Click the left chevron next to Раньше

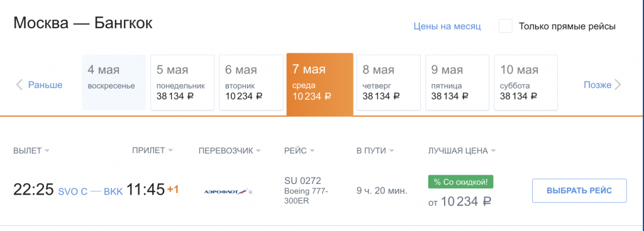(19, 85)
